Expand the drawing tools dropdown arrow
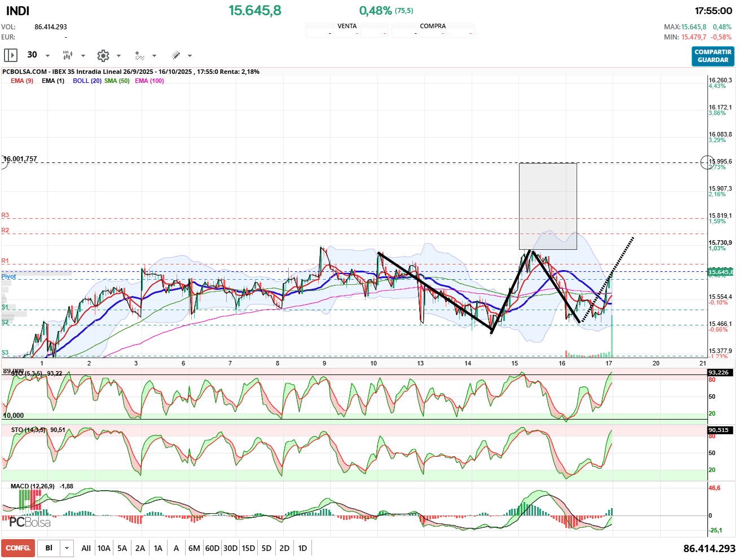Viewport: 743px width, 560px height. pos(190,56)
